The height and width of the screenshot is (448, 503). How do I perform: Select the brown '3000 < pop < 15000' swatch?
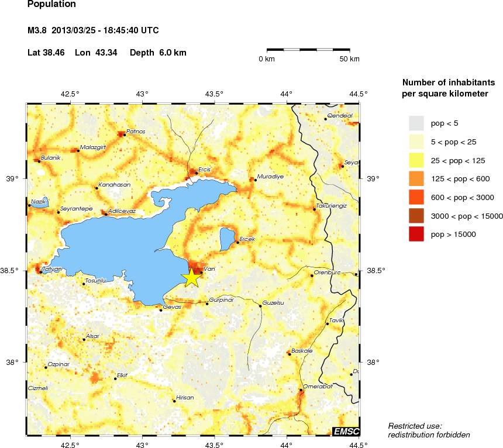click(416, 216)
